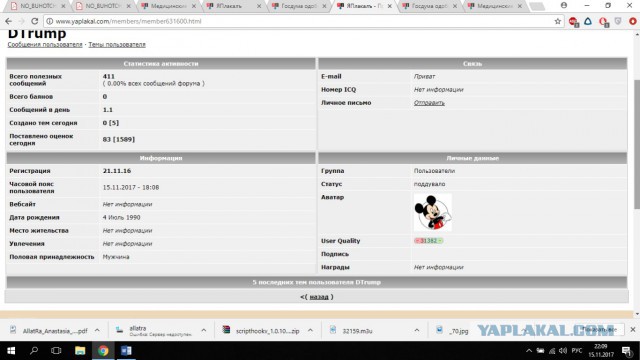Click the failed allatra download item
Viewport: 640px width, 360px height.
click(154, 331)
